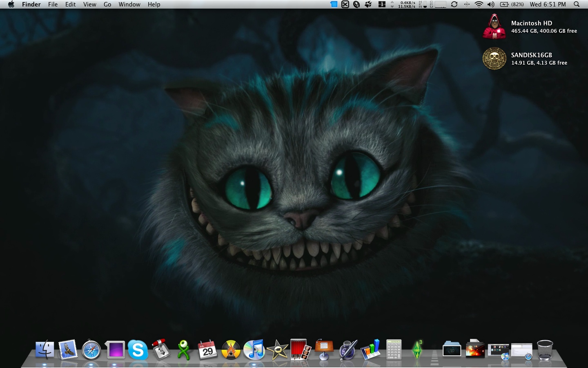Viewport: 588px width, 368px height.
Task: Click the Wed 6:51 PM clock
Action: [x=548, y=4]
